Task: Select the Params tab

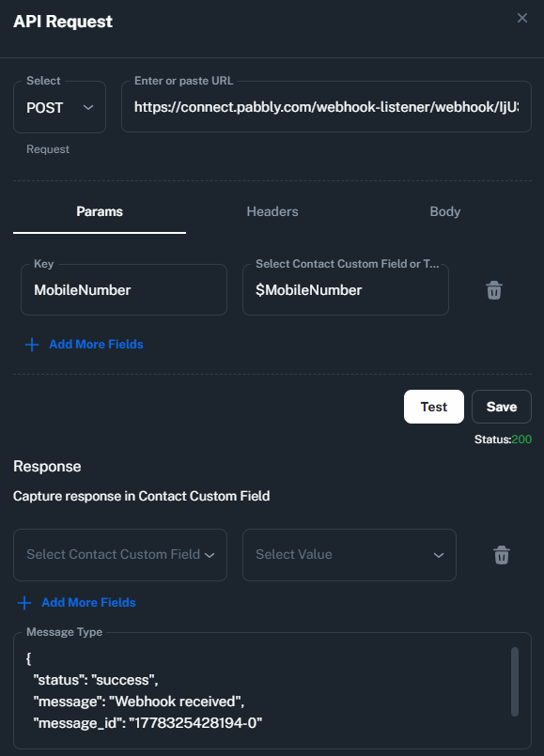Action: coord(100,211)
